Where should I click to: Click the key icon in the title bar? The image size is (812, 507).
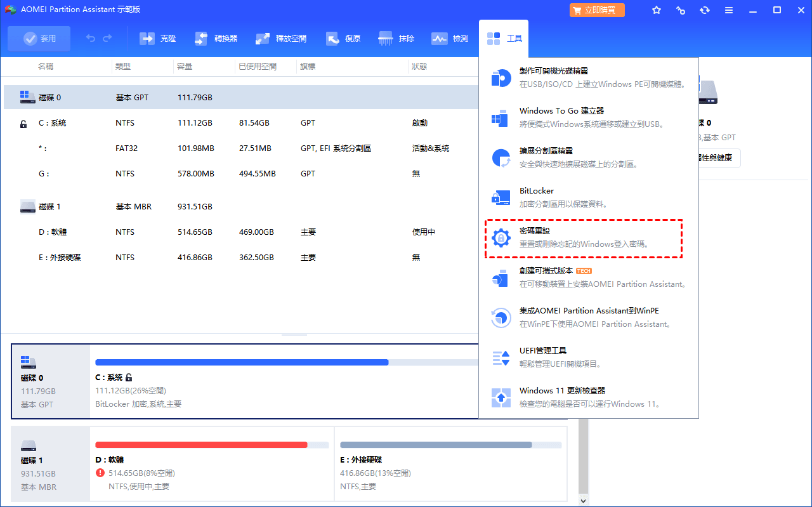coord(681,10)
